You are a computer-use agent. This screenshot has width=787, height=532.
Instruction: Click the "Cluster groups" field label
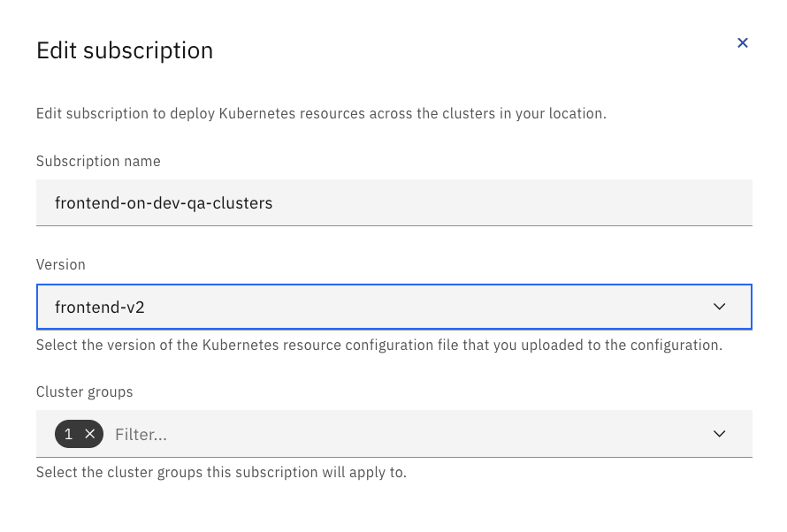coord(85,391)
